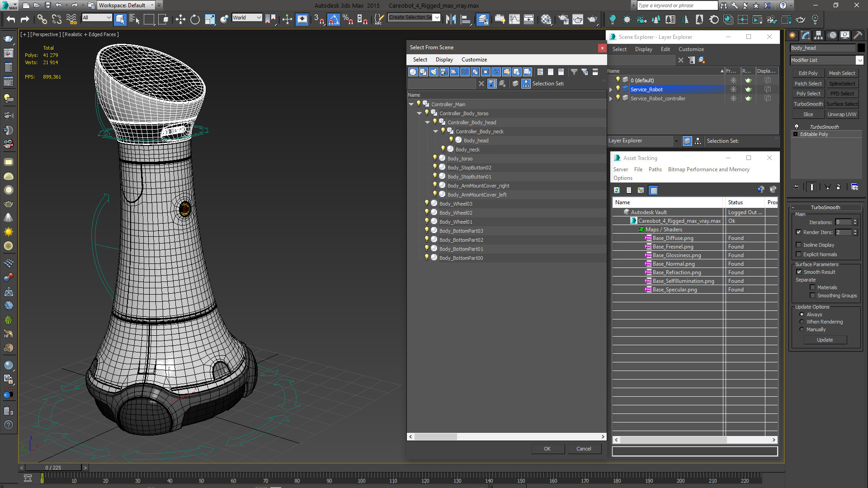868x488 pixels.
Task: Uncheck the Smooth Result checkbox
Action: [799, 272]
